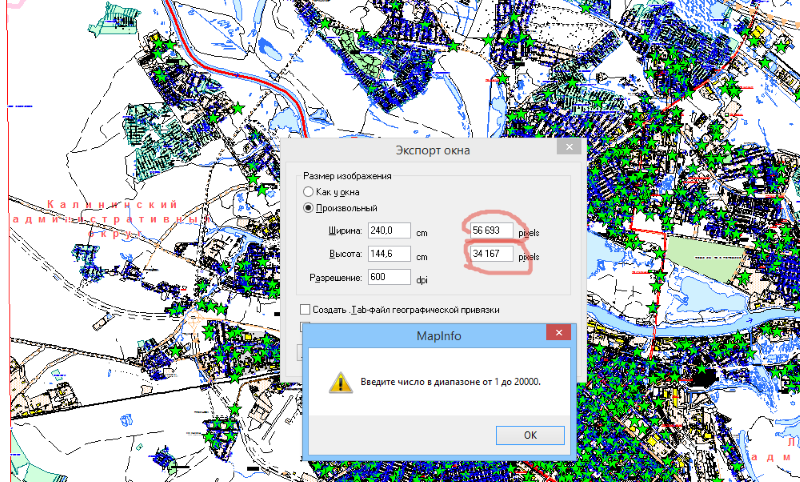Select the Как у окна option
The width and height of the screenshot is (800, 482).
point(307,192)
